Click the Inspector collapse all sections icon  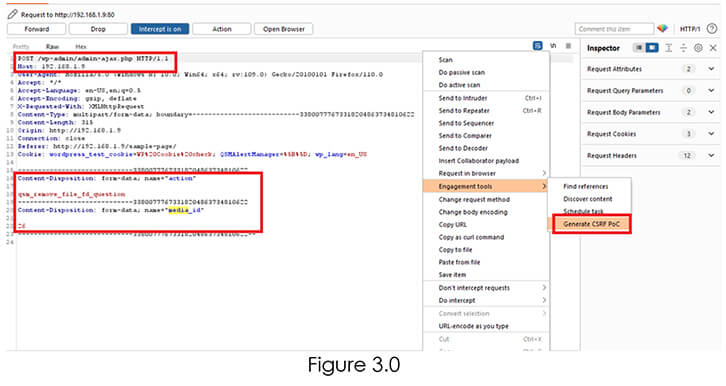click(x=683, y=48)
